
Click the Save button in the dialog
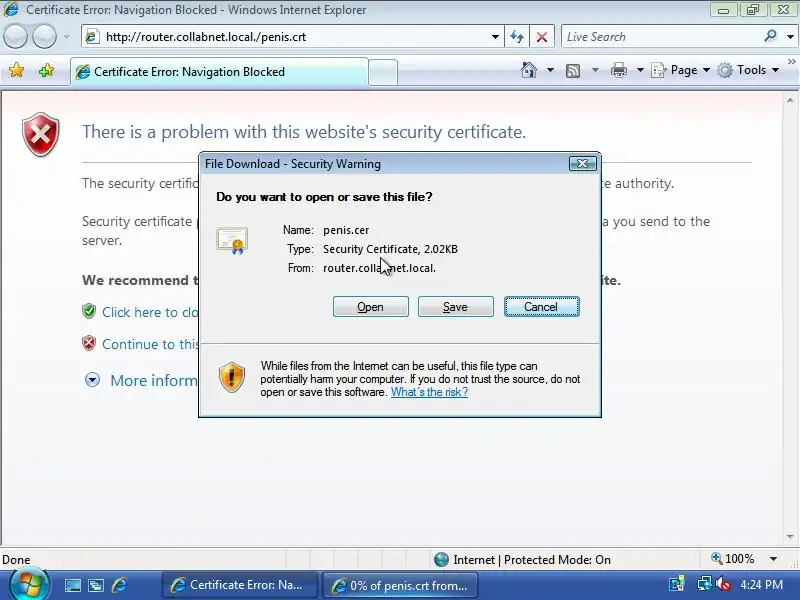(456, 307)
